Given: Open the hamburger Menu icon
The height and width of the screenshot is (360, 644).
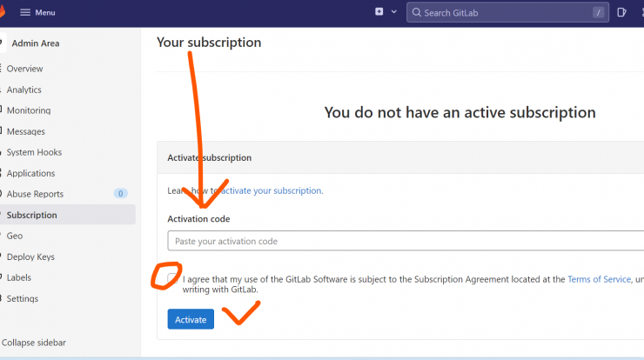Looking at the screenshot, I should tap(25, 12).
